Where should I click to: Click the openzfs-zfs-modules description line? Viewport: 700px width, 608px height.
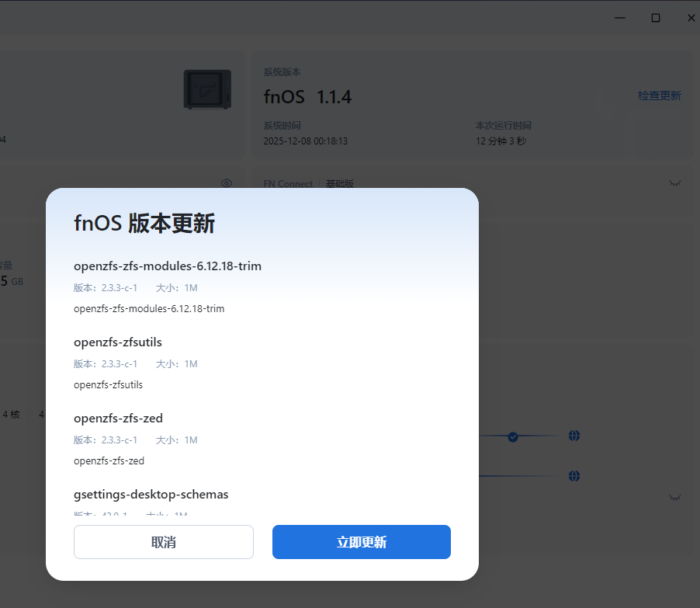[149, 309]
